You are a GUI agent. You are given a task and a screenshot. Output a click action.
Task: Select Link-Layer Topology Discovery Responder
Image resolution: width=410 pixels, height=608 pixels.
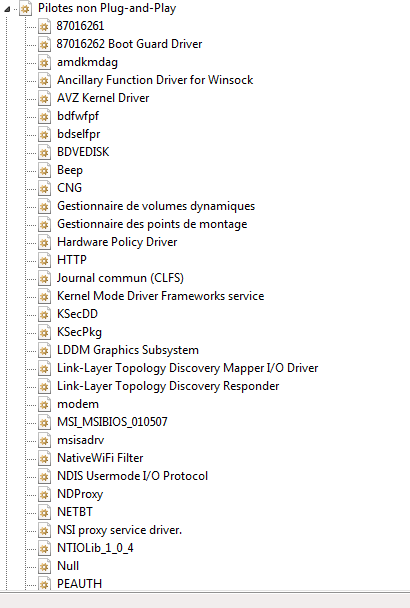point(168,386)
